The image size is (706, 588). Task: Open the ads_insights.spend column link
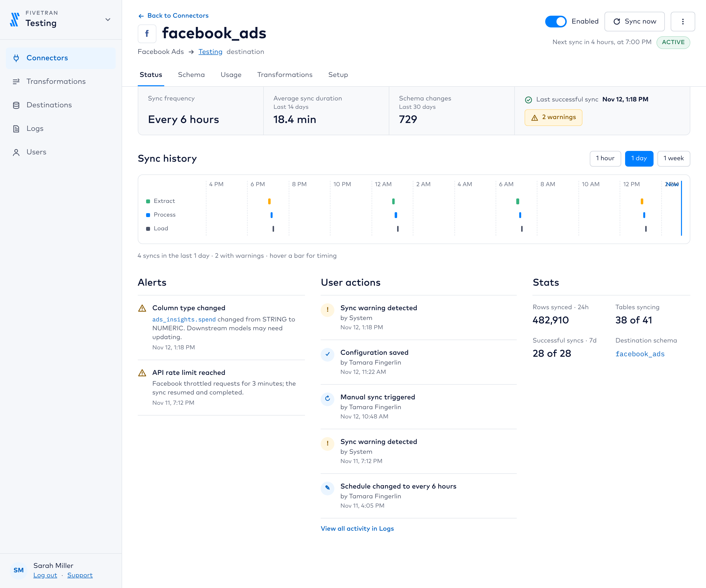click(x=184, y=319)
